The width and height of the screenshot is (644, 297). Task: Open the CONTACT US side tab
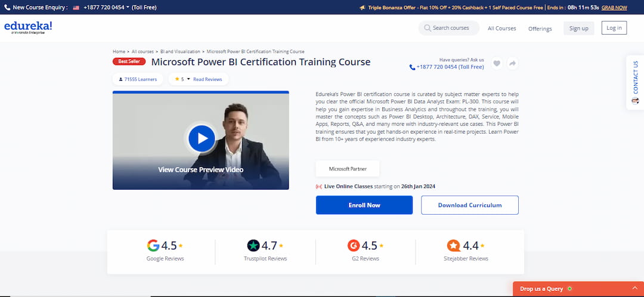(x=635, y=82)
